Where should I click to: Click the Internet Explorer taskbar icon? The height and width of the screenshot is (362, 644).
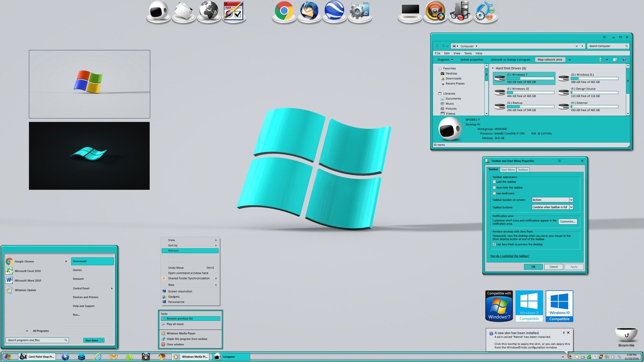coord(98,356)
